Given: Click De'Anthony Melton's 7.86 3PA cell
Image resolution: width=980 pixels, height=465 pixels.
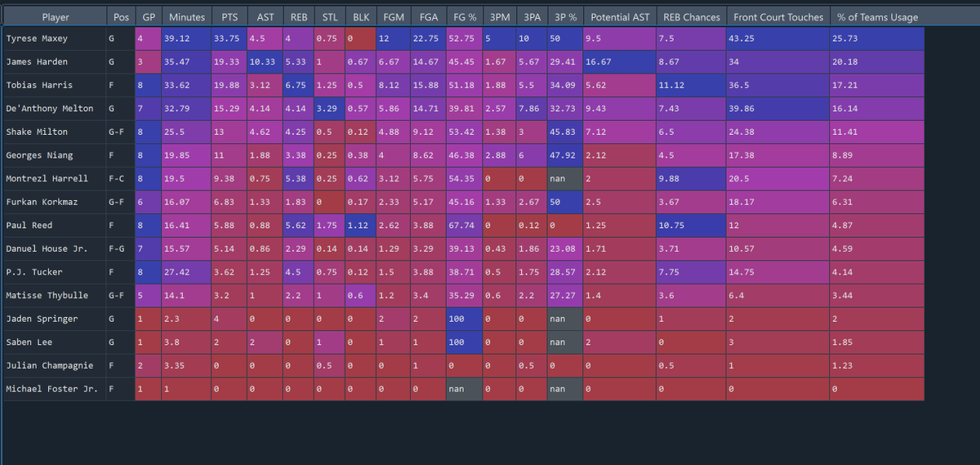Looking at the screenshot, I should click(532, 109).
